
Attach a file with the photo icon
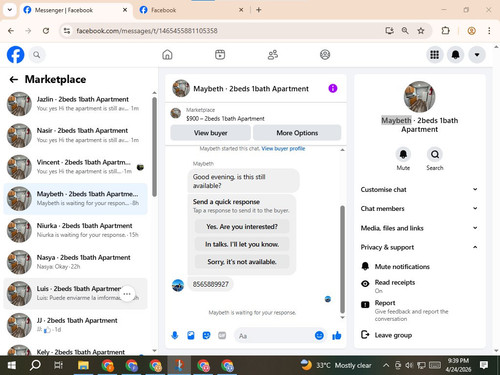pos(191,335)
